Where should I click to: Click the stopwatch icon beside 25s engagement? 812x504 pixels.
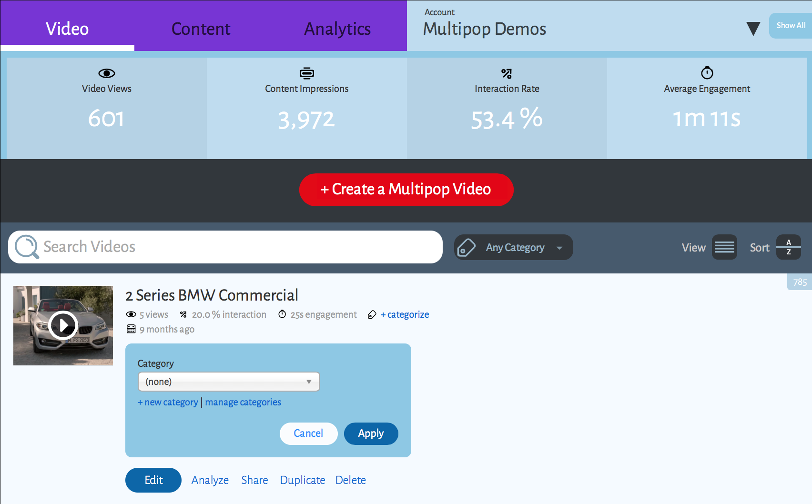[x=282, y=314]
